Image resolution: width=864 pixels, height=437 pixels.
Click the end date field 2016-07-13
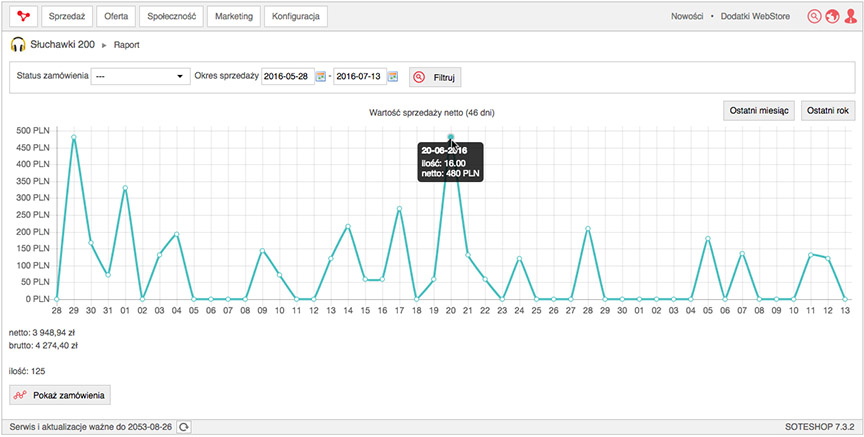tap(359, 77)
